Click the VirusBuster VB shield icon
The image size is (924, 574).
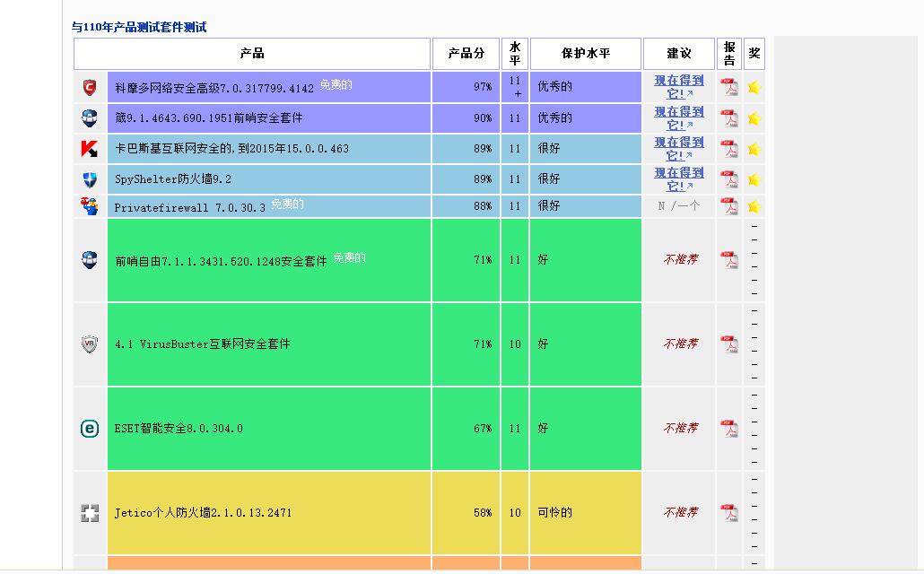point(90,344)
